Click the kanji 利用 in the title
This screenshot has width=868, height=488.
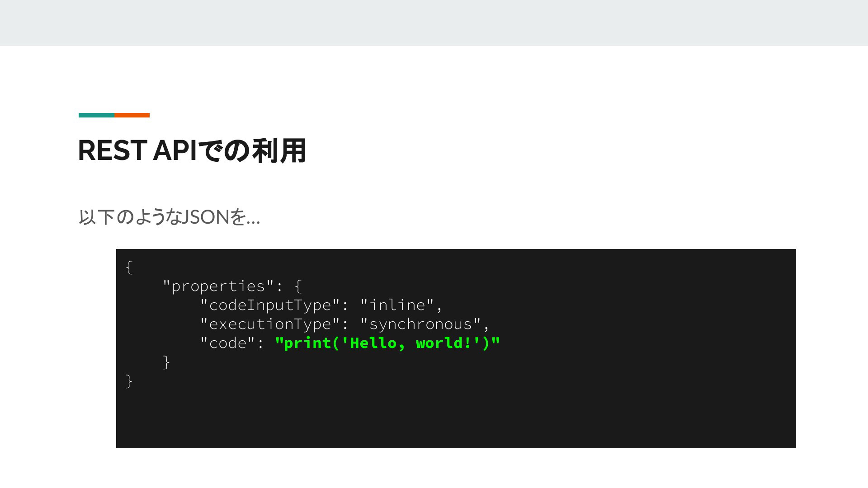[x=279, y=150]
